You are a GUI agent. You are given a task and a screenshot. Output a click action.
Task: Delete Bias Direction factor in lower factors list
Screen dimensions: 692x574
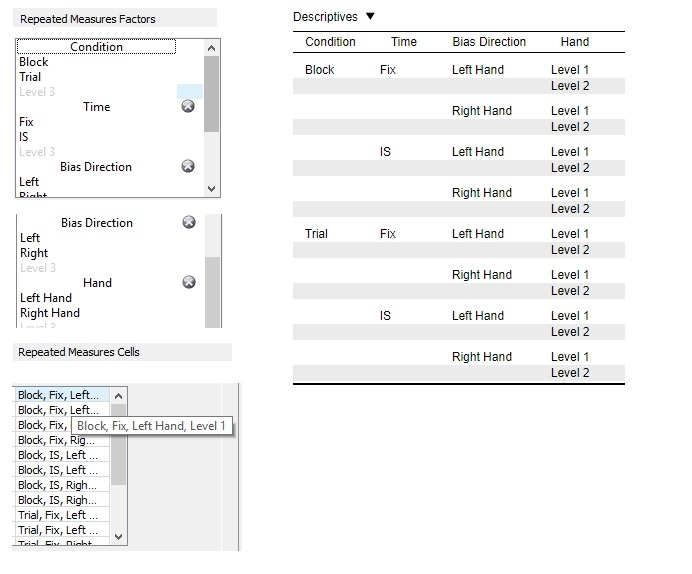(x=189, y=222)
